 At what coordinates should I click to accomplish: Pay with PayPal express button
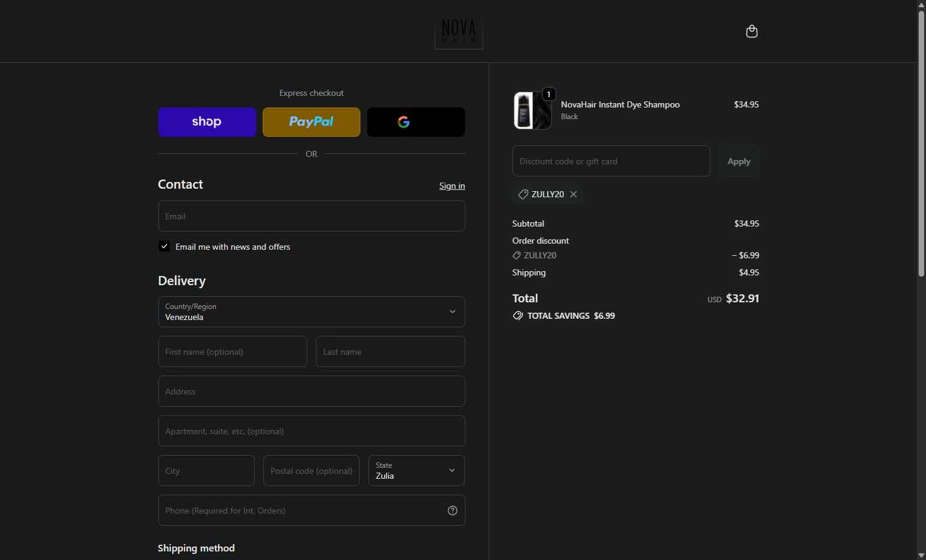(312, 122)
